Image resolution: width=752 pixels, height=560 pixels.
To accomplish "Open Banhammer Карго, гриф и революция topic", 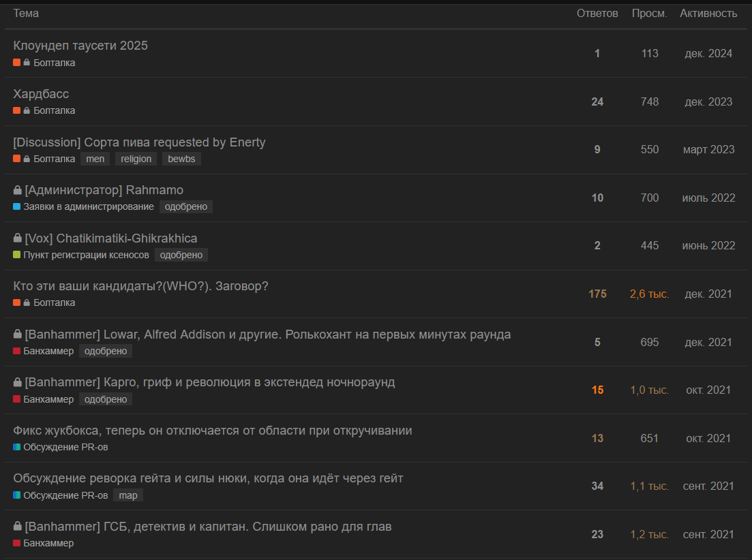I will [x=209, y=382].
